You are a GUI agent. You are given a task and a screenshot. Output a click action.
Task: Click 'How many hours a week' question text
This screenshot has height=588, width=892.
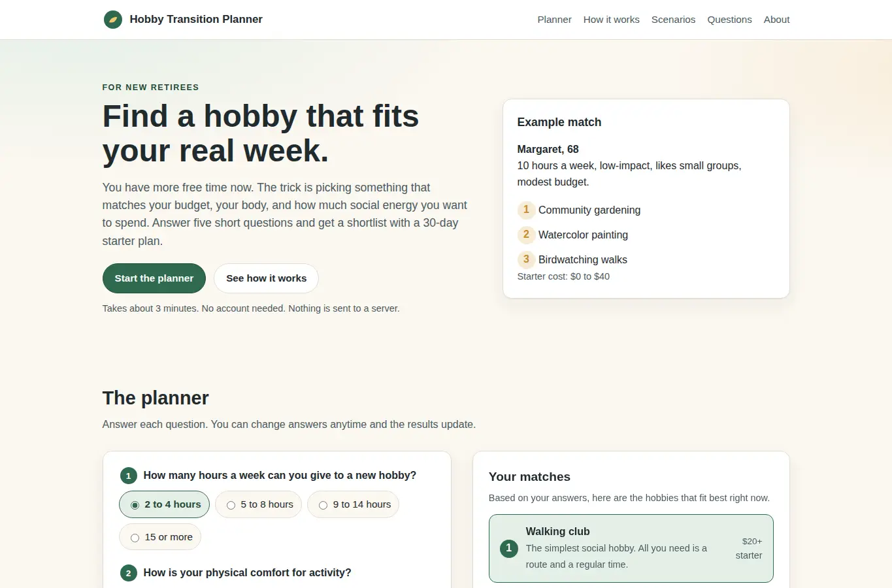coord(280,476)
